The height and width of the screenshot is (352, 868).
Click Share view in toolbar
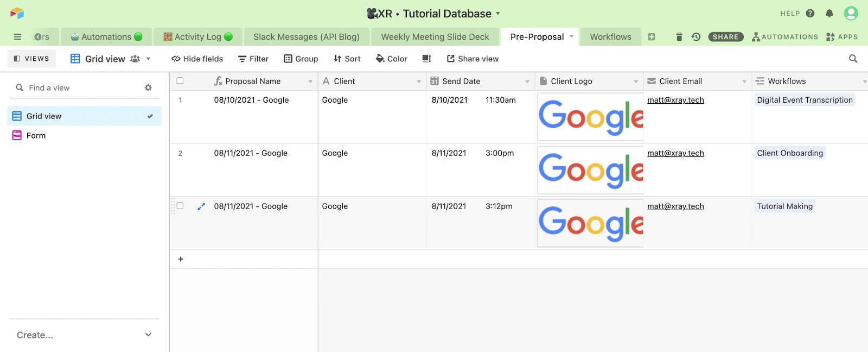[473, 59]
